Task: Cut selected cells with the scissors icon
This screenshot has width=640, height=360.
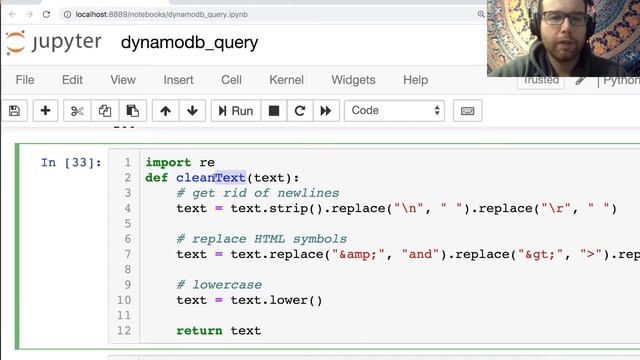Action: (x=77, y=111)
